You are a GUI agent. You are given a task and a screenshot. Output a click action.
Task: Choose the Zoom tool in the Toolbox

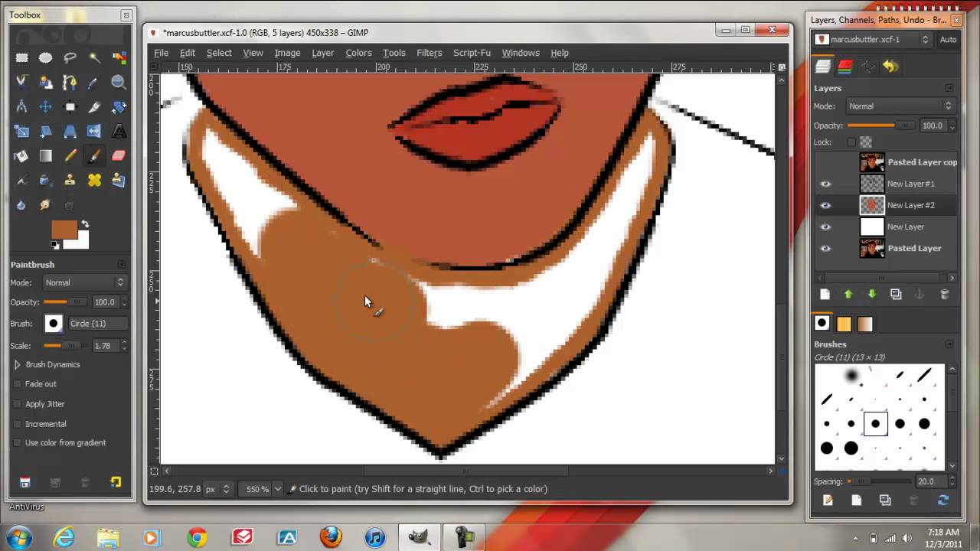coord(118,82)
